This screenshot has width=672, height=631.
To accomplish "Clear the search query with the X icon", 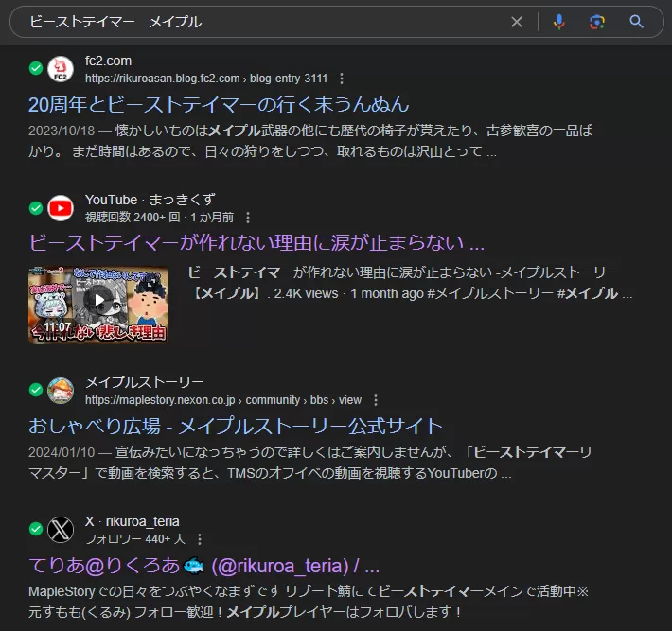I will 517,22.
